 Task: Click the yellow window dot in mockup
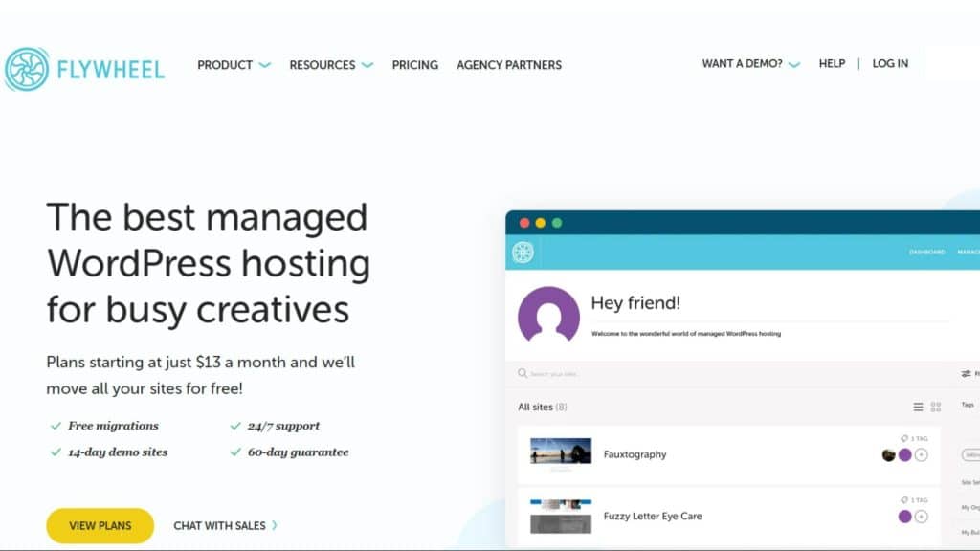[541, 223]
